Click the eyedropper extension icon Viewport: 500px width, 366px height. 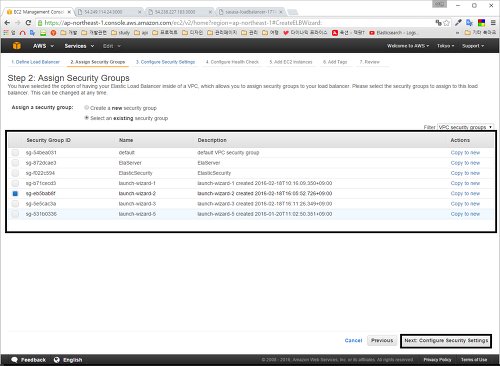(x=458, y=23)
